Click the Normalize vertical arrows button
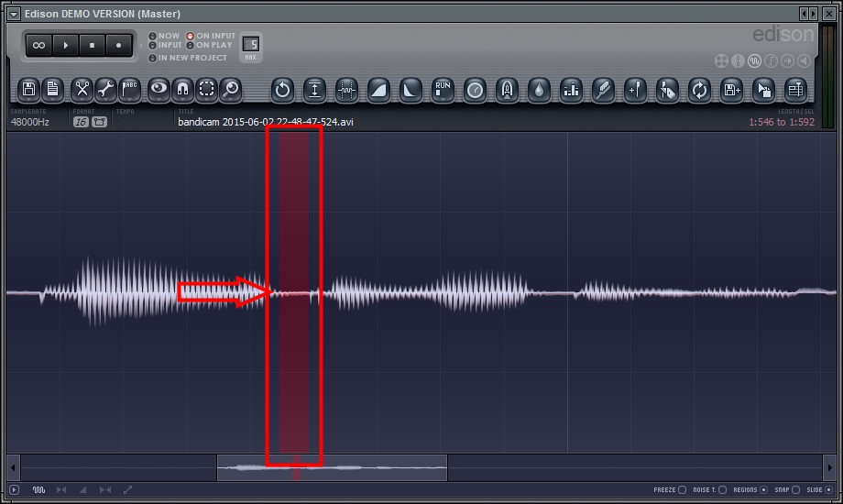843x504 pixels. [314, 90]
